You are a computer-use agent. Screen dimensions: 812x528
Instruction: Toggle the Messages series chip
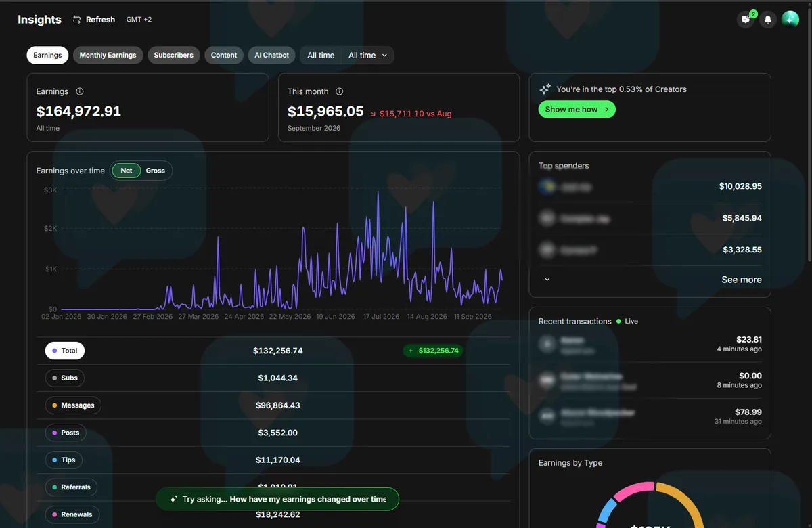coord(73,405)
